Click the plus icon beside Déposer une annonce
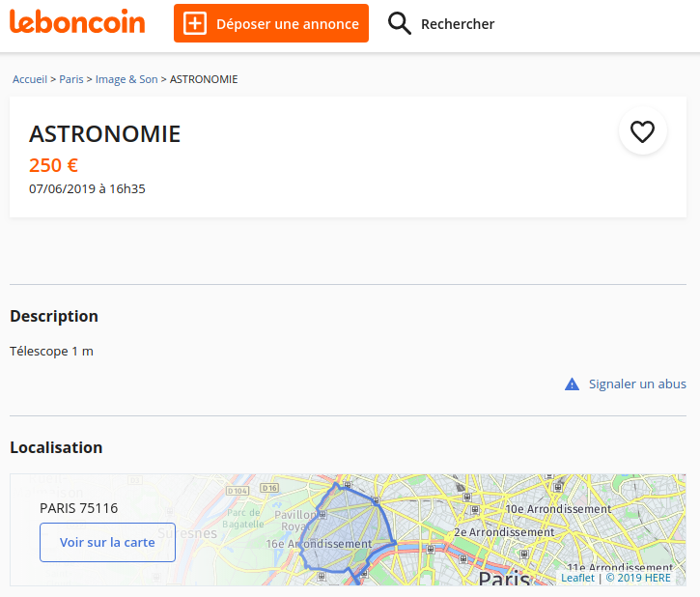The image size is (700, 597). [x=195, y=23]
